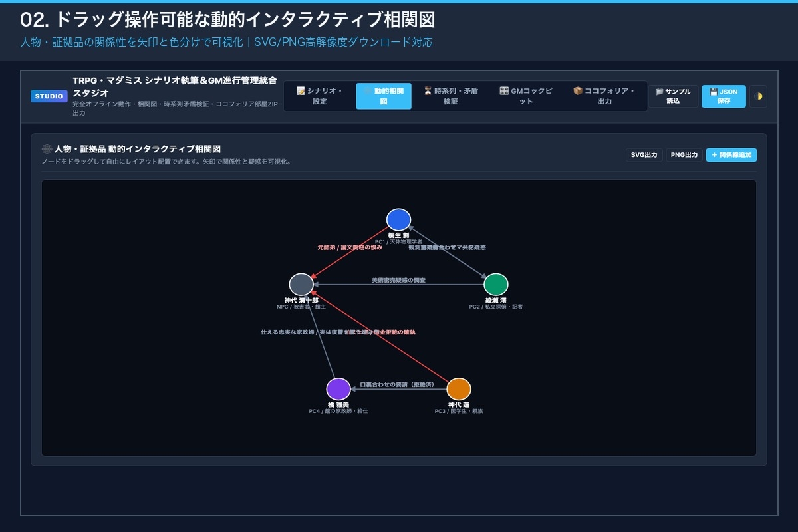This screenshot has height=532, width=798.
Task: Toggle the dark/light theme button
Action: [x=758, y=96]
